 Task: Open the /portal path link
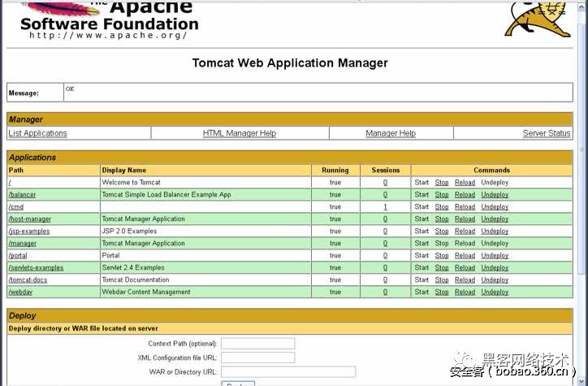coord(18,255)
